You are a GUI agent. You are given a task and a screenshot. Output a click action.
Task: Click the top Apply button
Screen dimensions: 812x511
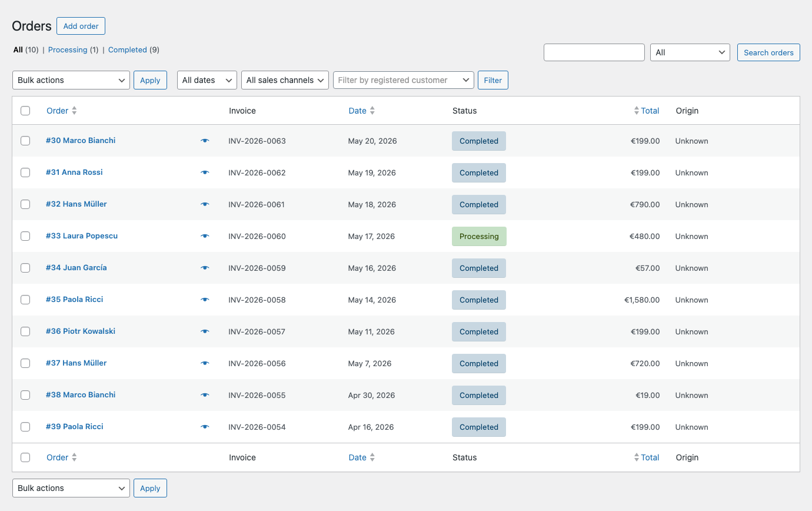150,80
